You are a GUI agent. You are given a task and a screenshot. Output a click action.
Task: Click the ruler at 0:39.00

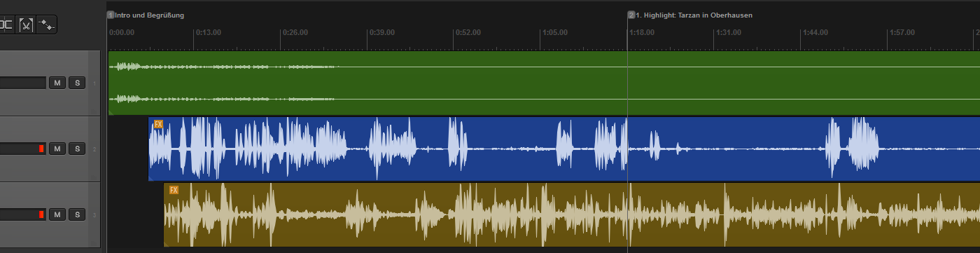pyautogui.click(x=381, y=32)
